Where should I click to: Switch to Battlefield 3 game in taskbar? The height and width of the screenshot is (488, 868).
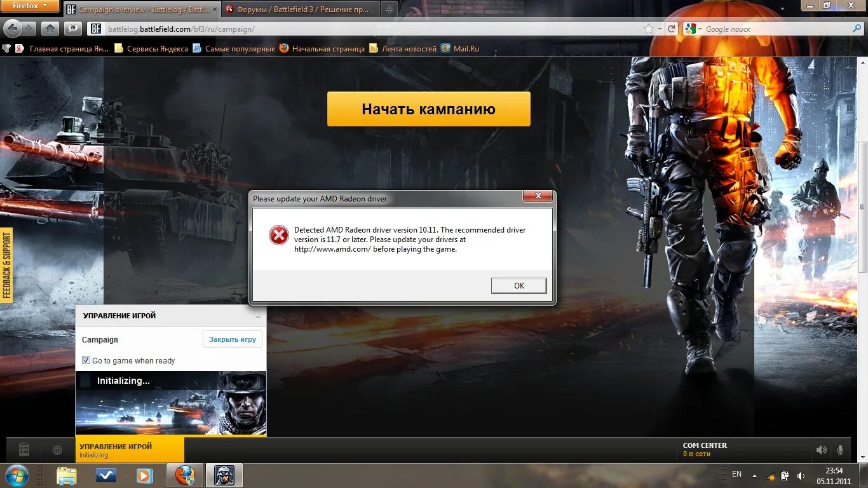coord(224,475)
